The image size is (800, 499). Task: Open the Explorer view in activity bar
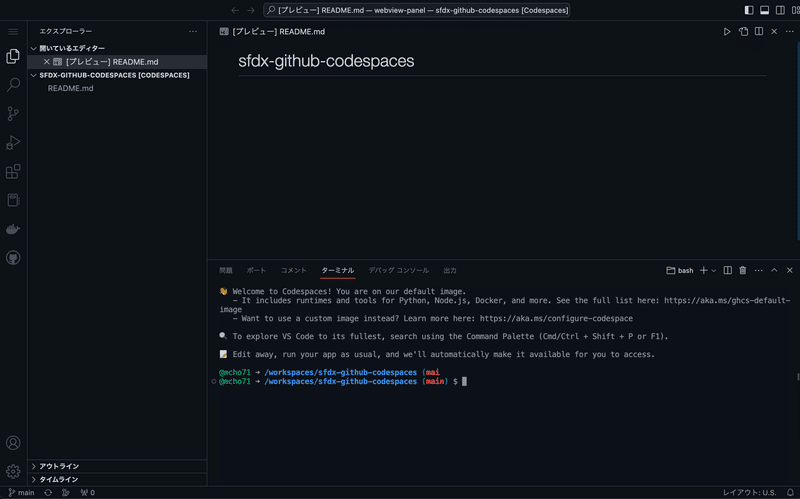[13, 56]
